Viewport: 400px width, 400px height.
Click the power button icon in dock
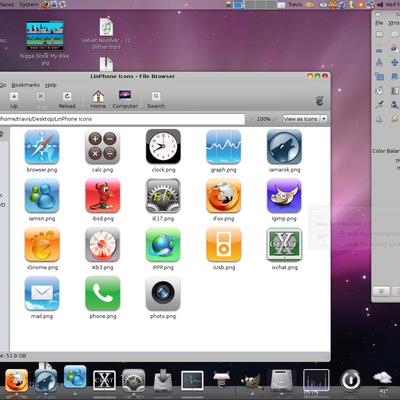coord(350,380)
